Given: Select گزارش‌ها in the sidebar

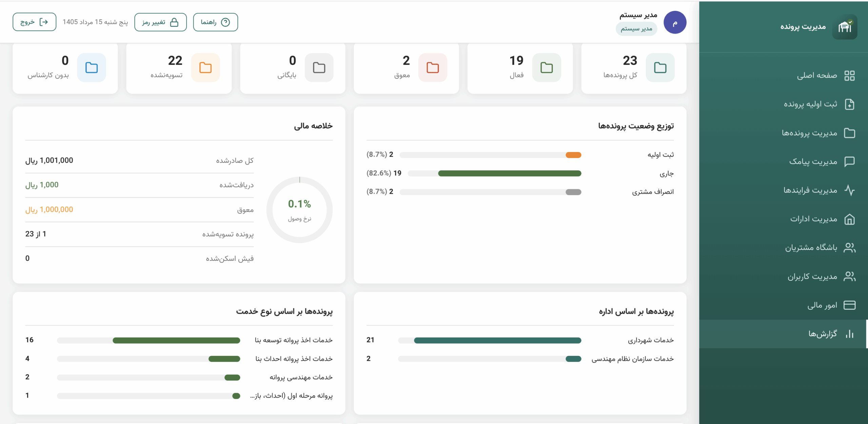Looking at the screenshot, I should [783, 334].
